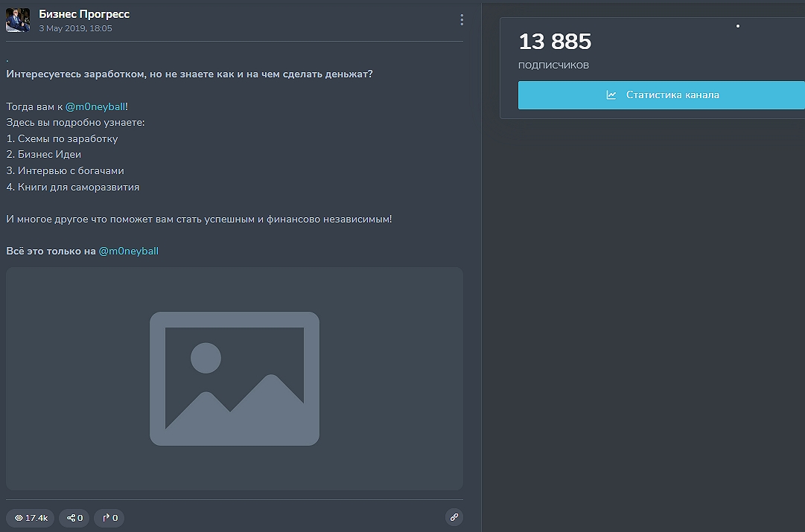Follow the first @m0neyball mention link
The width and height of the screenshot is (805, 532).
pyautogui.click(x=95, y=106)
